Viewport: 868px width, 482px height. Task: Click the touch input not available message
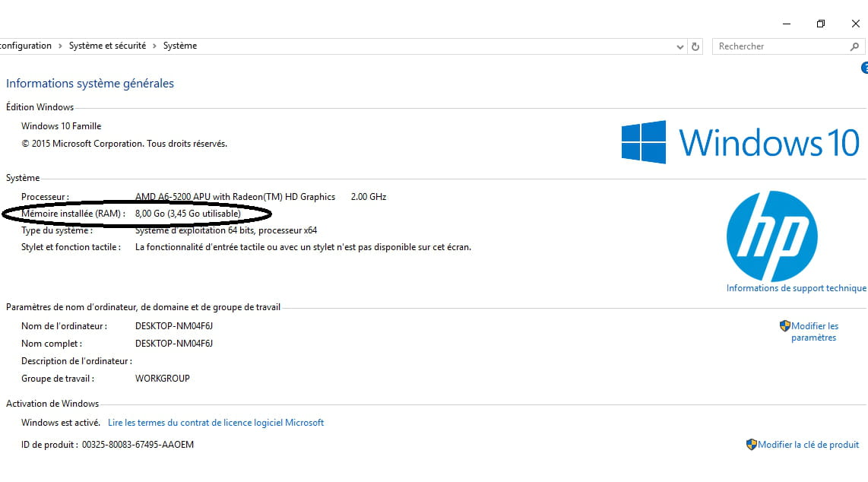303,247
